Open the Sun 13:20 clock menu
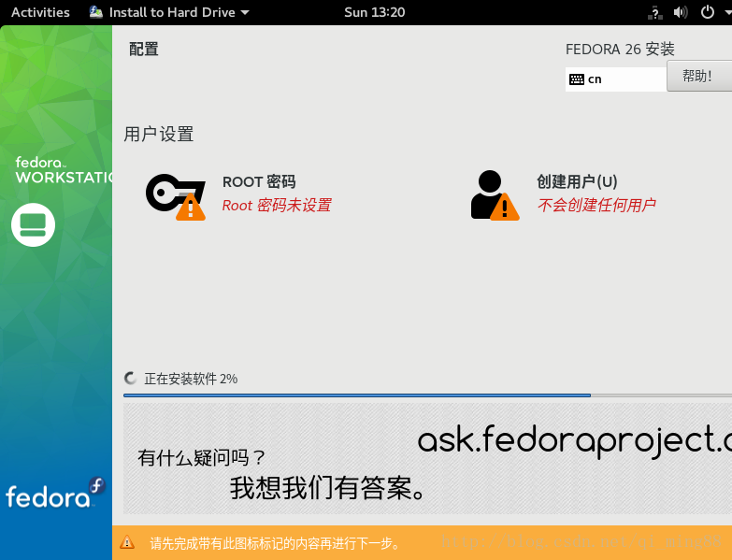732x560 pixels. coord(374,12)
